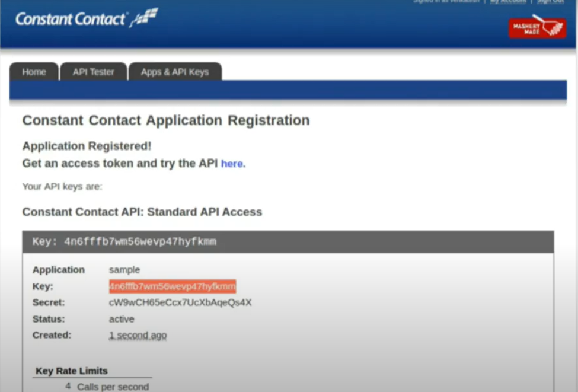The image size is (578, 392).
Task: Switch to the API Tester tab
Action: (93, 72)
